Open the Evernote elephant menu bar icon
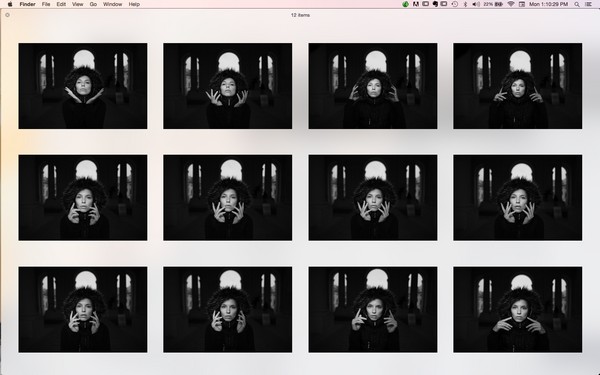 [x=435, y=4]
